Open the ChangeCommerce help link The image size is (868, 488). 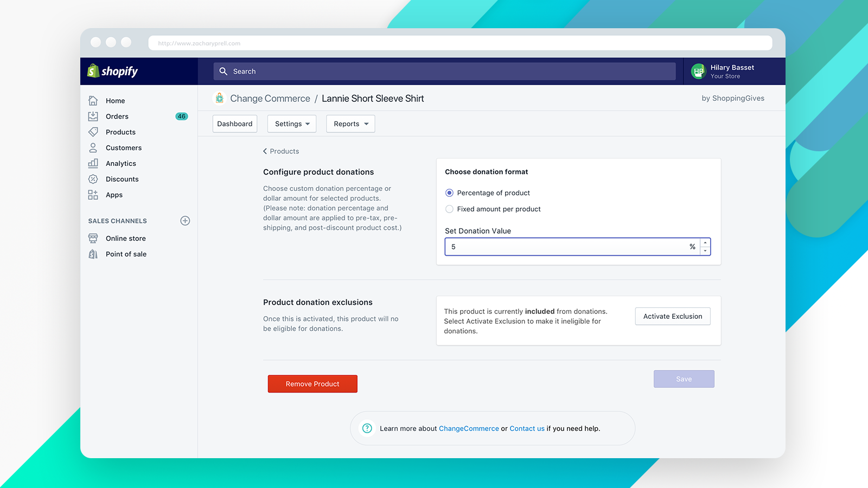(469, 428)
